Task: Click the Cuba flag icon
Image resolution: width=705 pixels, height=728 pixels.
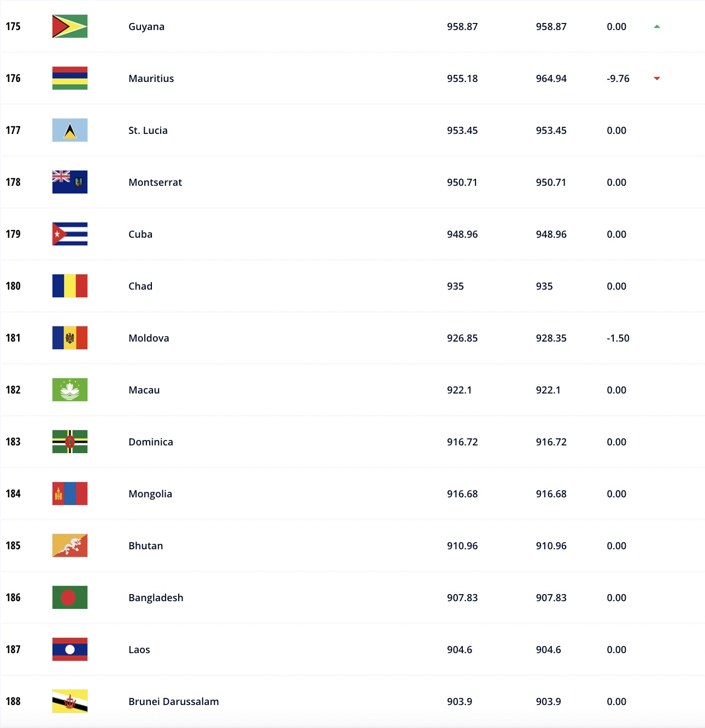Action: (70, 234)
